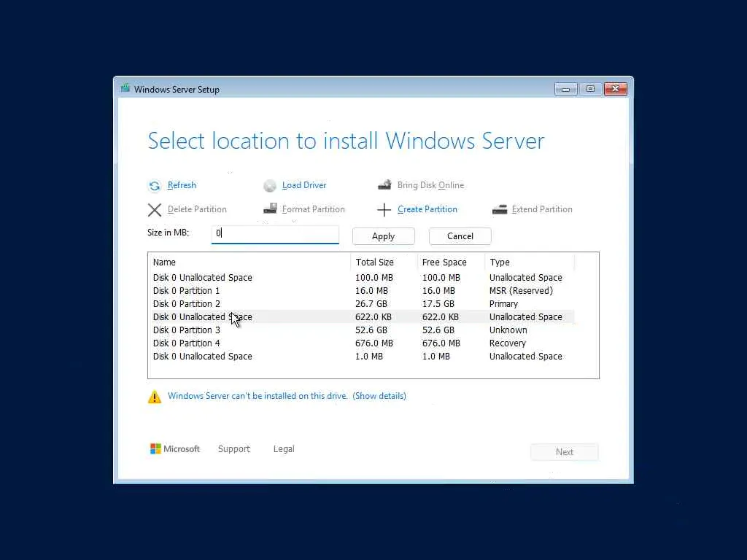The height and width of the screenshot is (560, 747).
Task: Click the Load Driver disc icon
Action: (270, 186)
